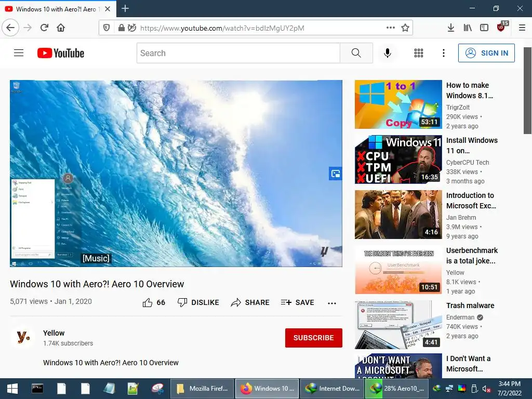Open the Windows 11 CPU TPM UEFI thumbnail

(x=398, y=159)
